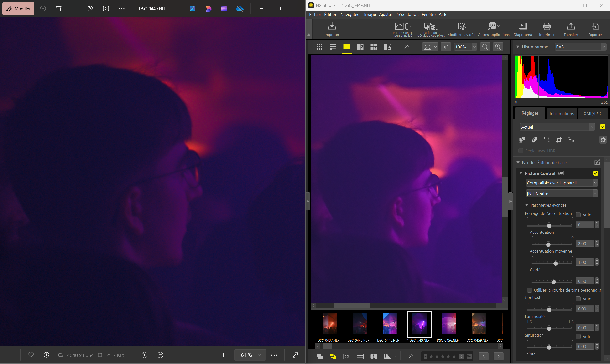Switch to the Informations tab

(561, 113)
